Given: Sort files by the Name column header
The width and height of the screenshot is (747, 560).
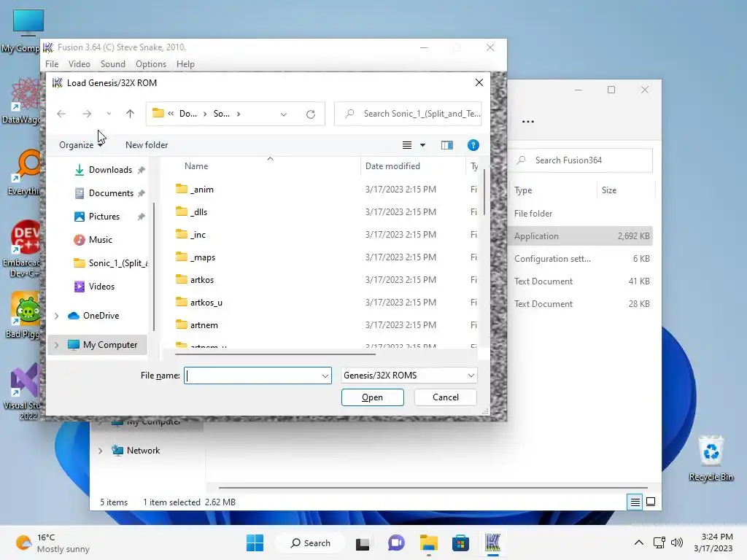Looking at the screenshot, I should click(196, 166).
